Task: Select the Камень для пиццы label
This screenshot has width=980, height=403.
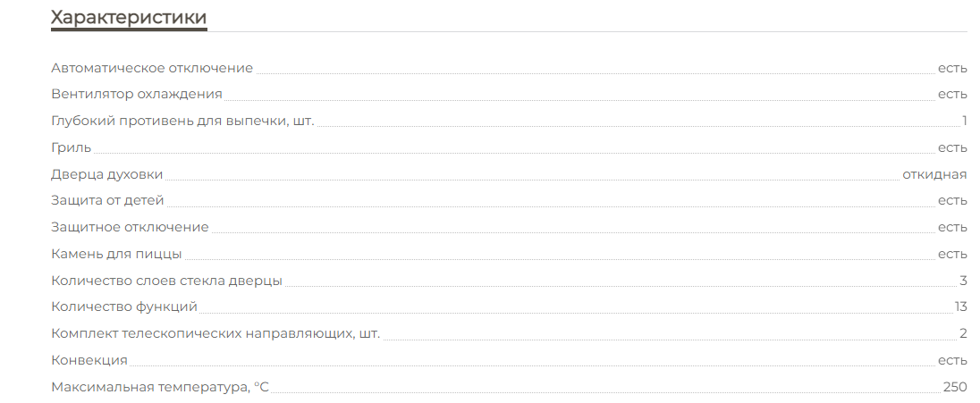Action: (117, 254)
